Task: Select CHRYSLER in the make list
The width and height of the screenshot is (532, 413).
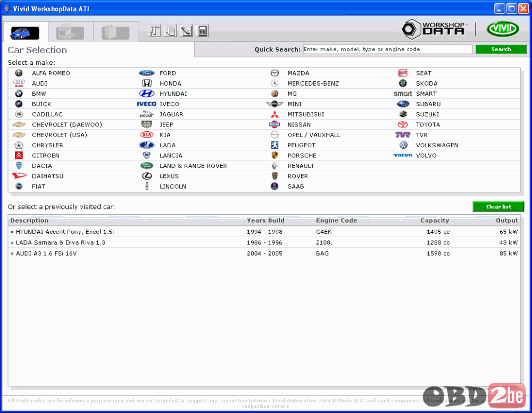Action: point(47,145)
